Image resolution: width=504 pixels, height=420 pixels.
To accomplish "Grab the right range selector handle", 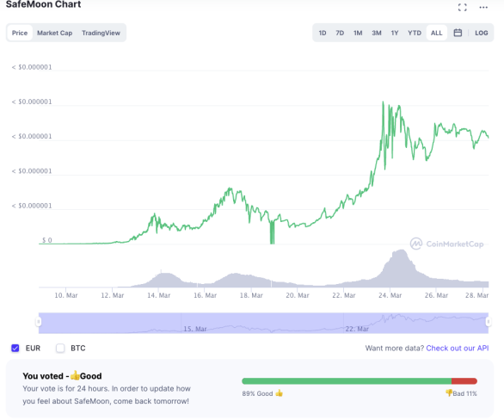I will tap(489, 322).
